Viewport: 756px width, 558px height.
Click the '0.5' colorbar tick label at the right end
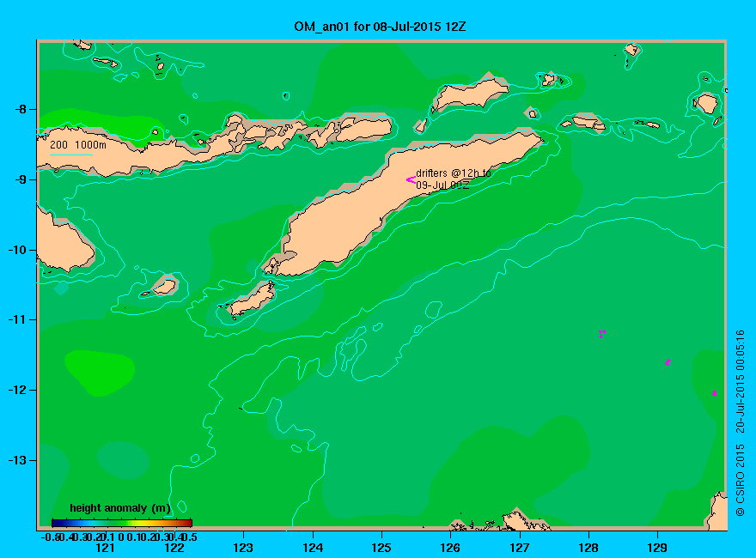point(190,537)
